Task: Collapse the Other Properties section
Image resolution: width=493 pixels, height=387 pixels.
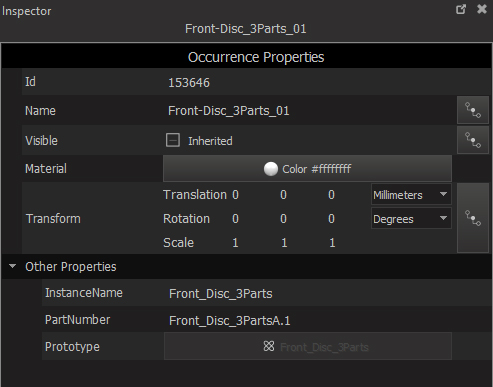Action: click(13, 266)
